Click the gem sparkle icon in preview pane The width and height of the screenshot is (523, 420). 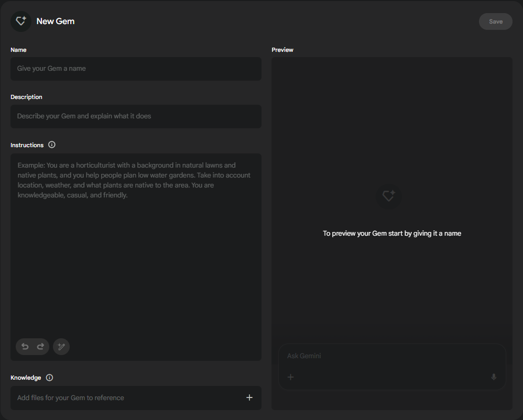pos(388,196)
